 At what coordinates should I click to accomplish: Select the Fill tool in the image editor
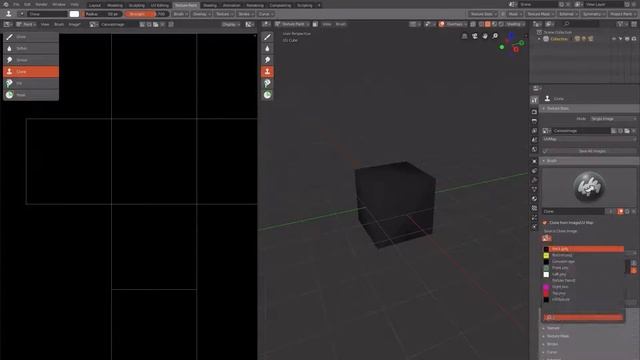31,83
